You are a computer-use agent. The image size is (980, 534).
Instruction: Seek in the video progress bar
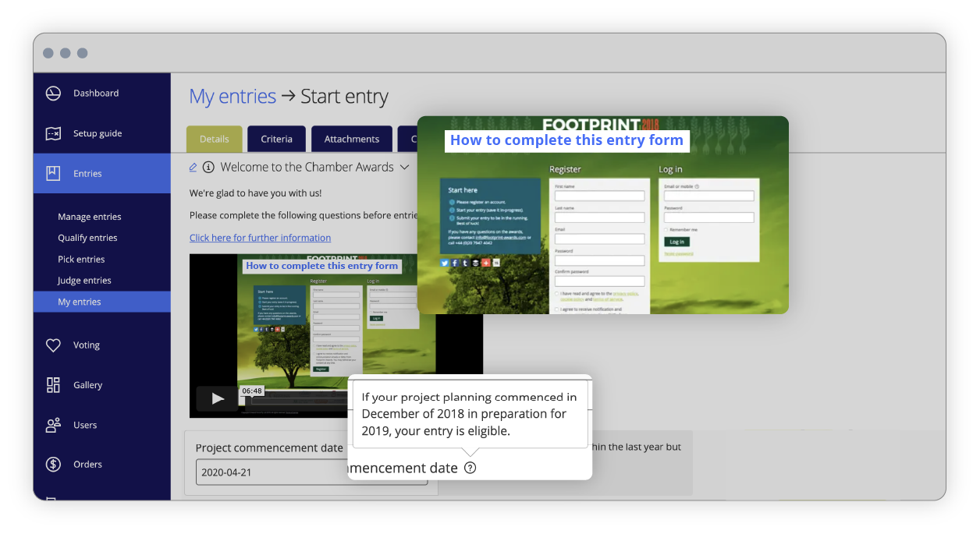click(x=296, y=402)
